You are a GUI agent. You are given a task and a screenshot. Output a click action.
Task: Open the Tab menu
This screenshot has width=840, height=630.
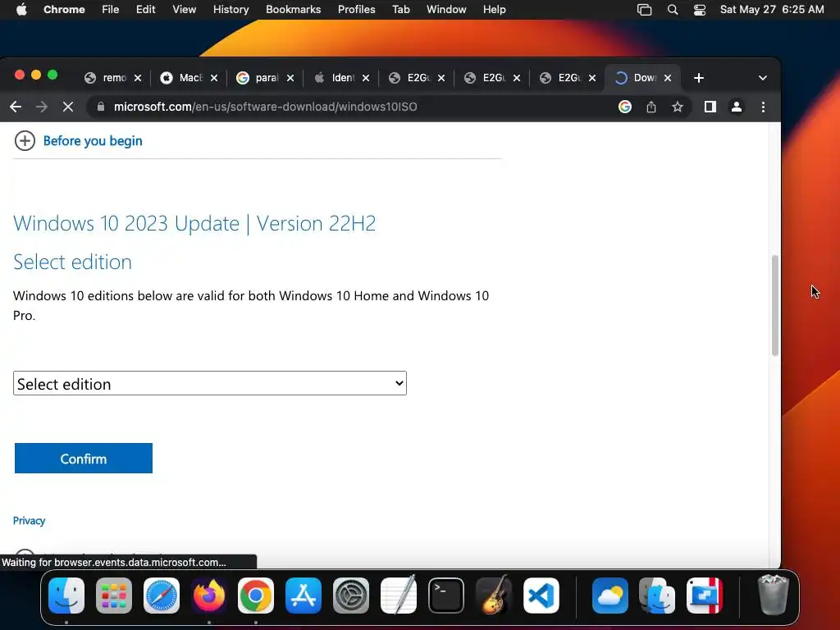coord(400,10)
